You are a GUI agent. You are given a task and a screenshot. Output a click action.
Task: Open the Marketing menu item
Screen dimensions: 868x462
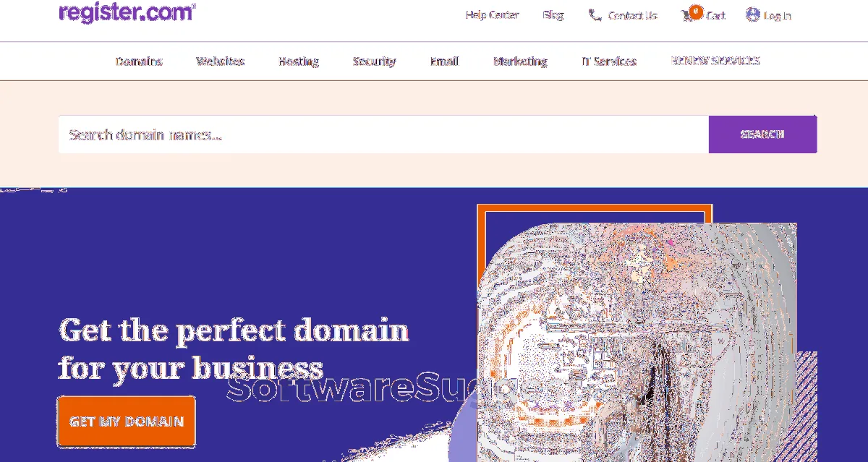(520, 61)
